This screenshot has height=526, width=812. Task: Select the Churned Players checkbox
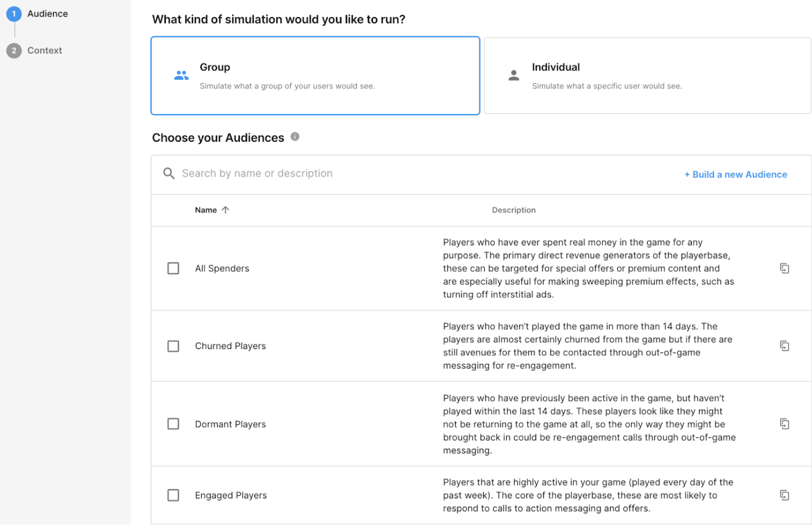pos(173,346)
